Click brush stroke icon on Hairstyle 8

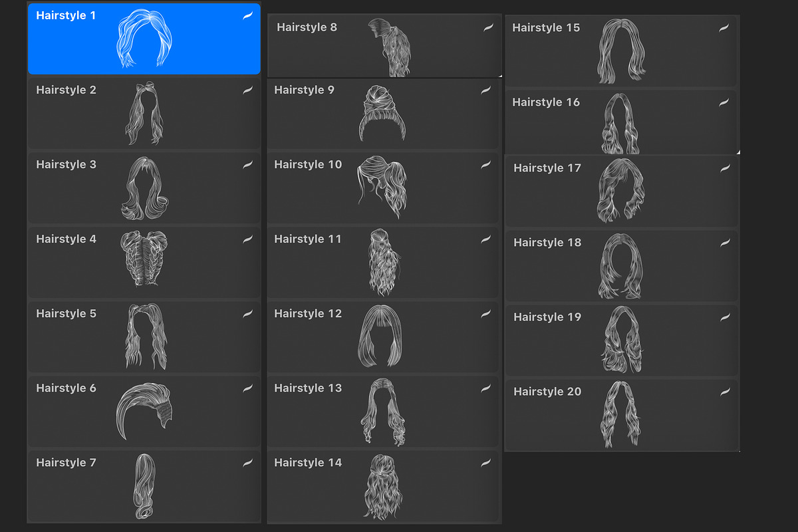pos(489,28)
